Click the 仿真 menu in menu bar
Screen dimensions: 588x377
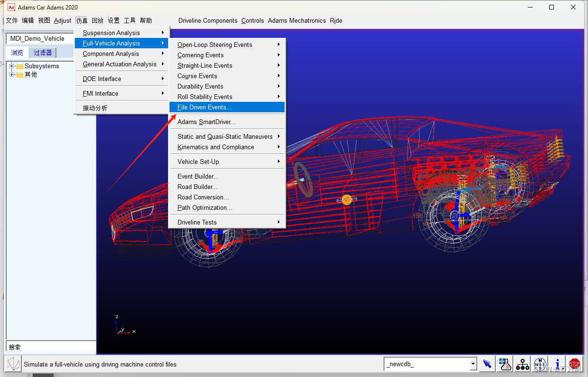82,20
